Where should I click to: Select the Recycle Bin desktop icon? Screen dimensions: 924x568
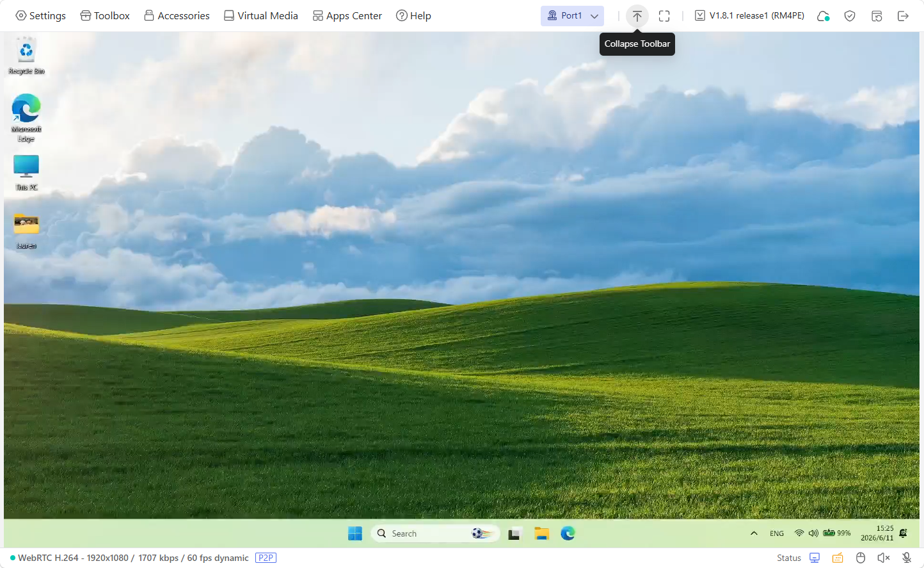[26, 56]
